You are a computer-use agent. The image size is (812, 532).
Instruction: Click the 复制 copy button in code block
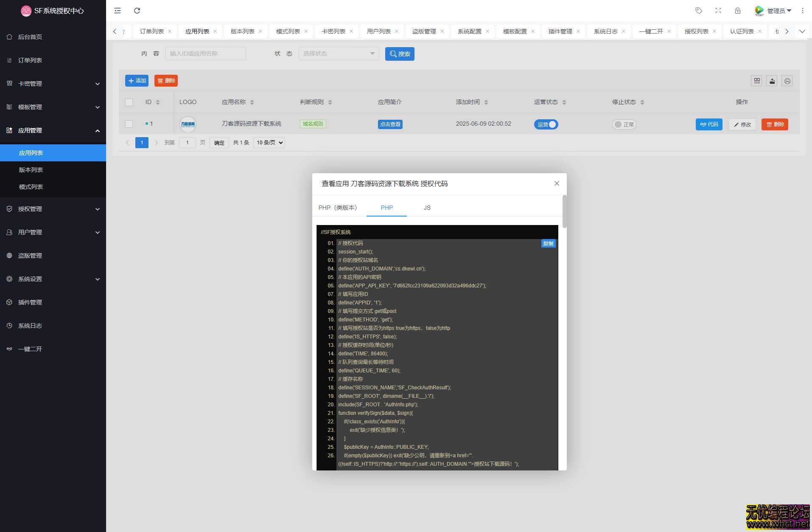[548, 244]
